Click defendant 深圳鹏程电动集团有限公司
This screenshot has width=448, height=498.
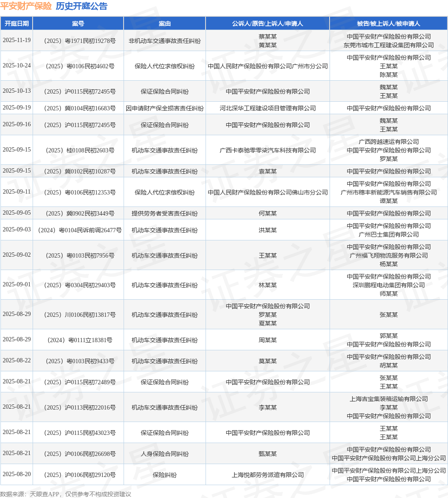pyautogui.click(x=389, y=285)
